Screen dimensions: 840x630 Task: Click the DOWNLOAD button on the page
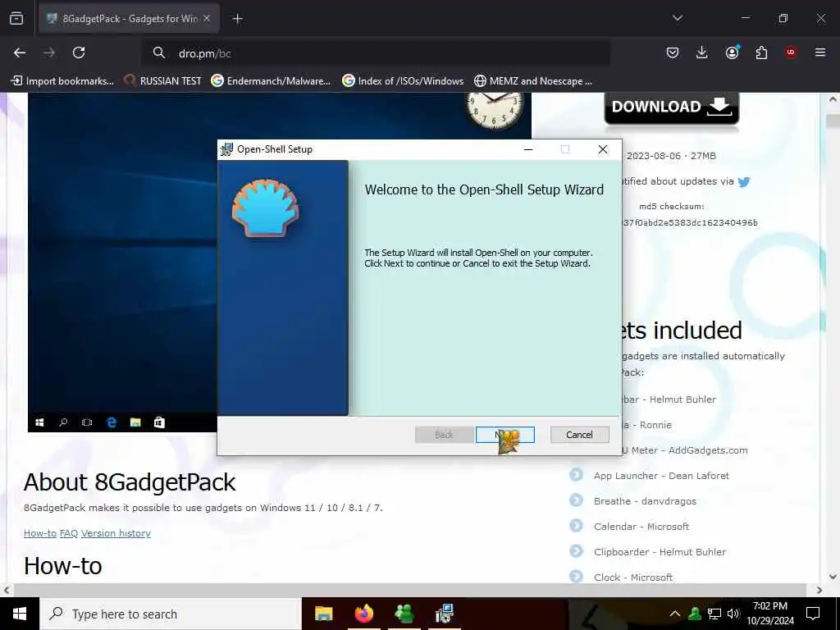tap(671, 107)
